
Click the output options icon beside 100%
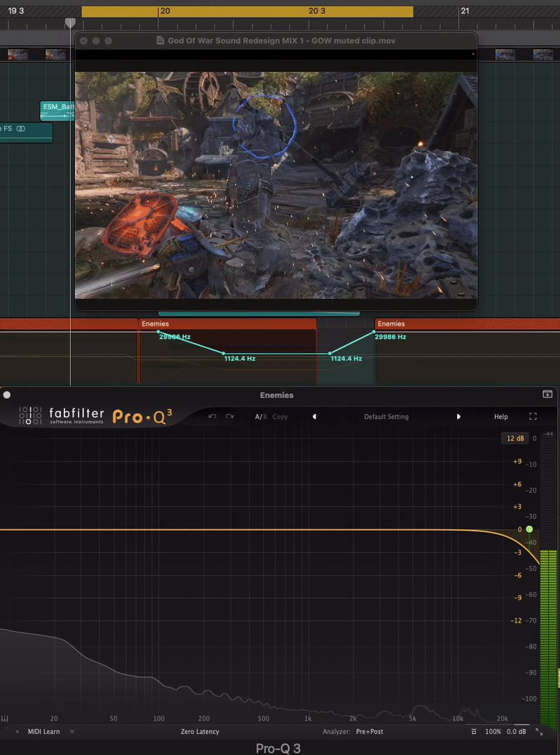[473, 732]
